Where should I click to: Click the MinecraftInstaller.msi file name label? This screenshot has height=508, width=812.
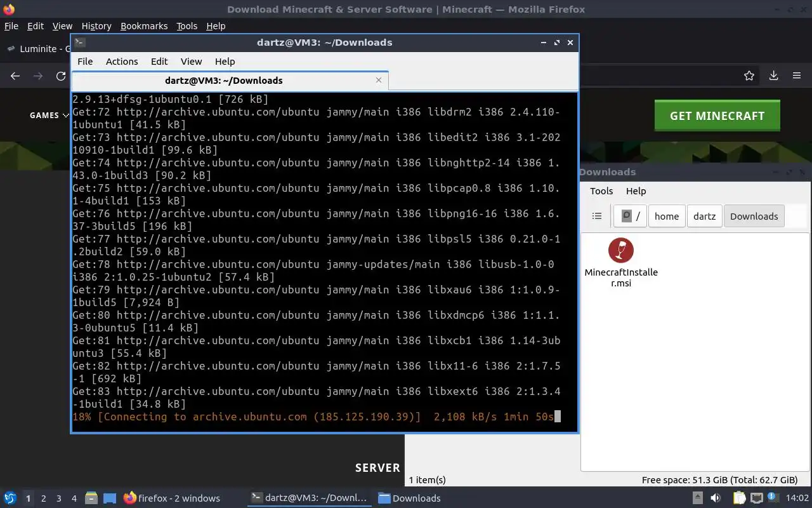coord(621,277)
